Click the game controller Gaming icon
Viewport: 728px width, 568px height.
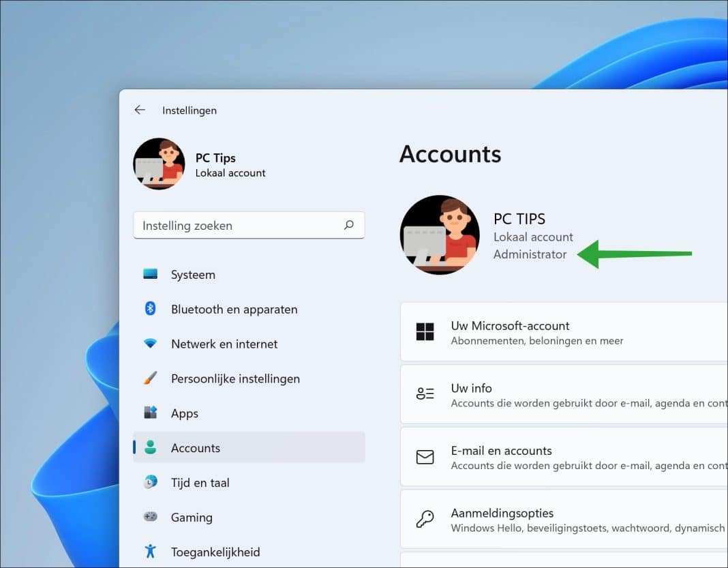pos(150,516)
